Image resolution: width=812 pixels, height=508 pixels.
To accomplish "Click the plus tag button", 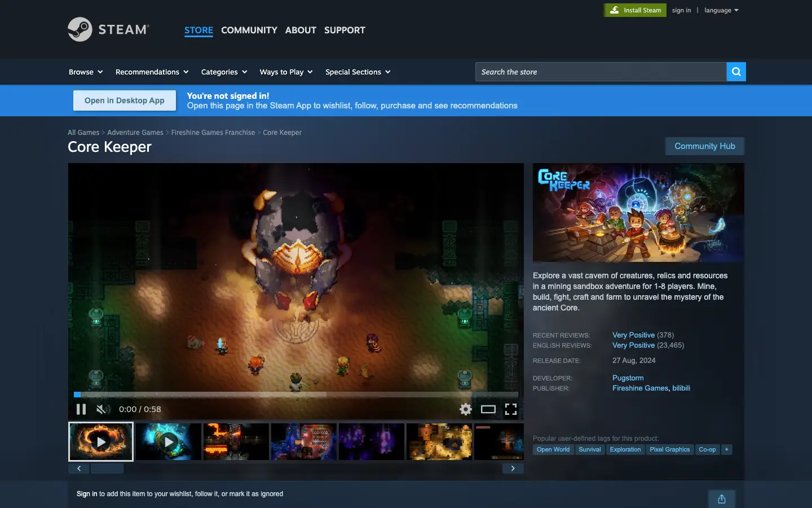I will 727,449.
